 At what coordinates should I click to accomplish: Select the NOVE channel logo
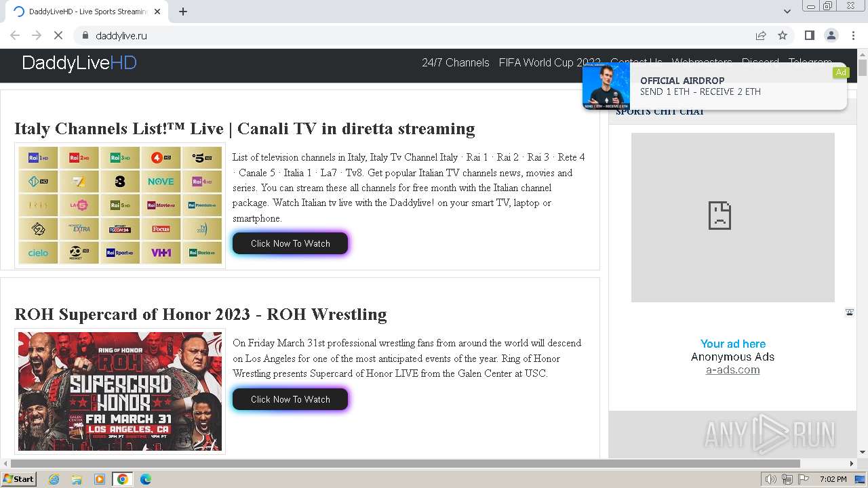point(161,182)
